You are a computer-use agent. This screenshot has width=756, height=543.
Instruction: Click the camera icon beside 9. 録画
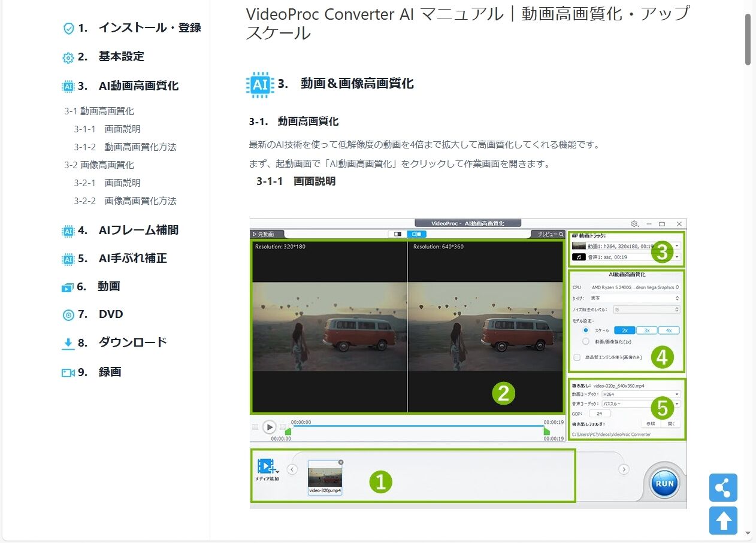click(x=68, y=372)
